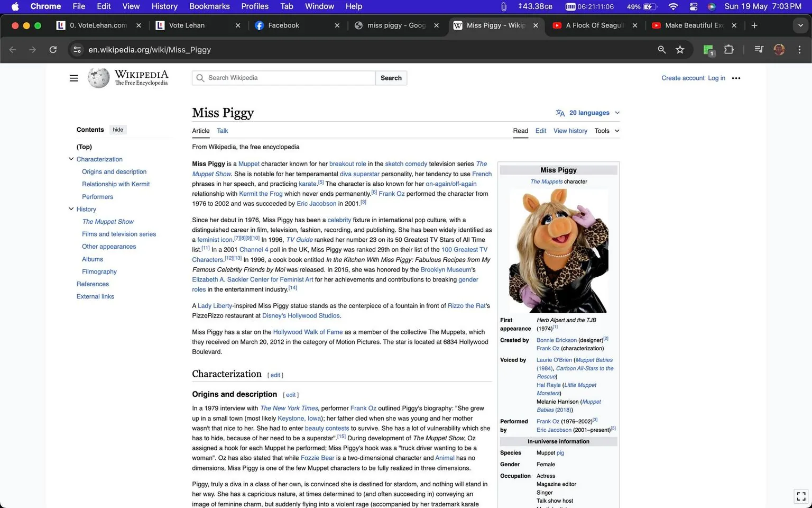Switch to the Facebook tab

coord(284,25)
